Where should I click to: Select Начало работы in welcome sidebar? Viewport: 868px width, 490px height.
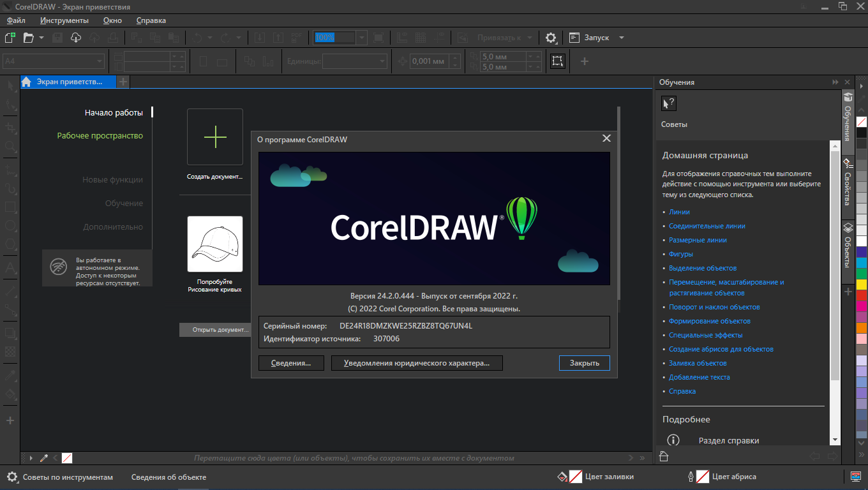tap(114, 112)
